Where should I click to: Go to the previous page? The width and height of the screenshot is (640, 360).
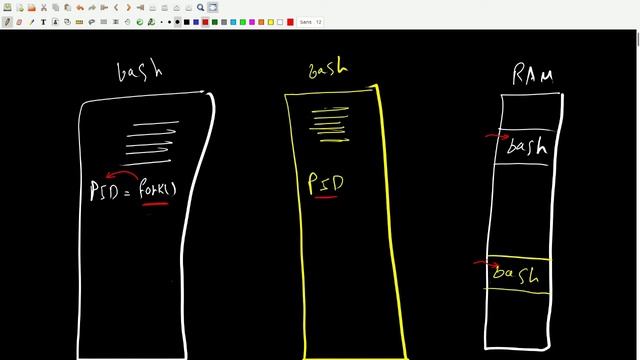point(116,7)
